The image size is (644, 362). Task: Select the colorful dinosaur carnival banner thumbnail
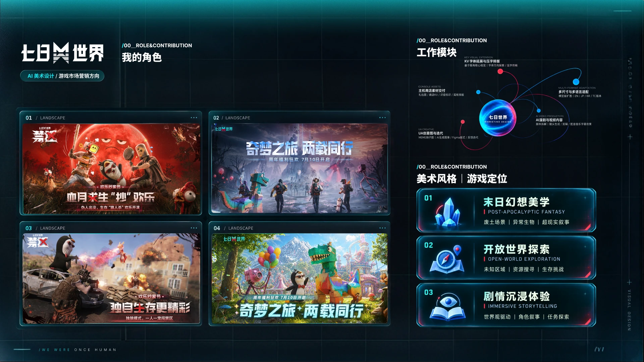click(x=300, y=279)
